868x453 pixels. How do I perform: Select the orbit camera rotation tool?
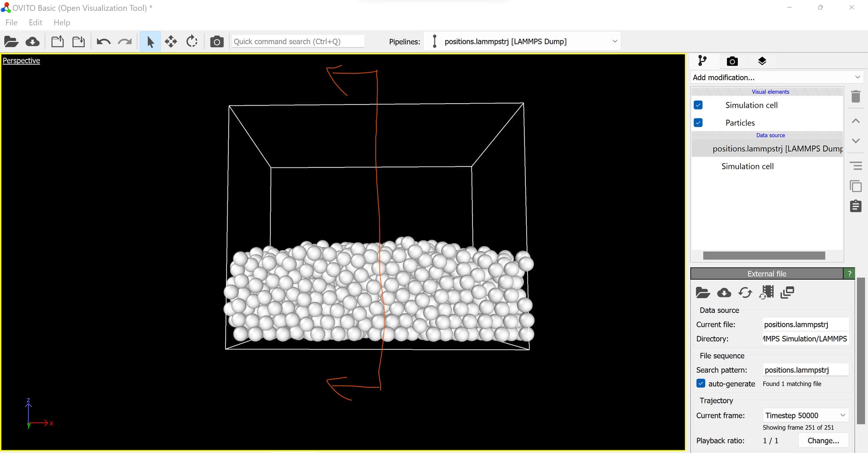[x=192, y=42]
